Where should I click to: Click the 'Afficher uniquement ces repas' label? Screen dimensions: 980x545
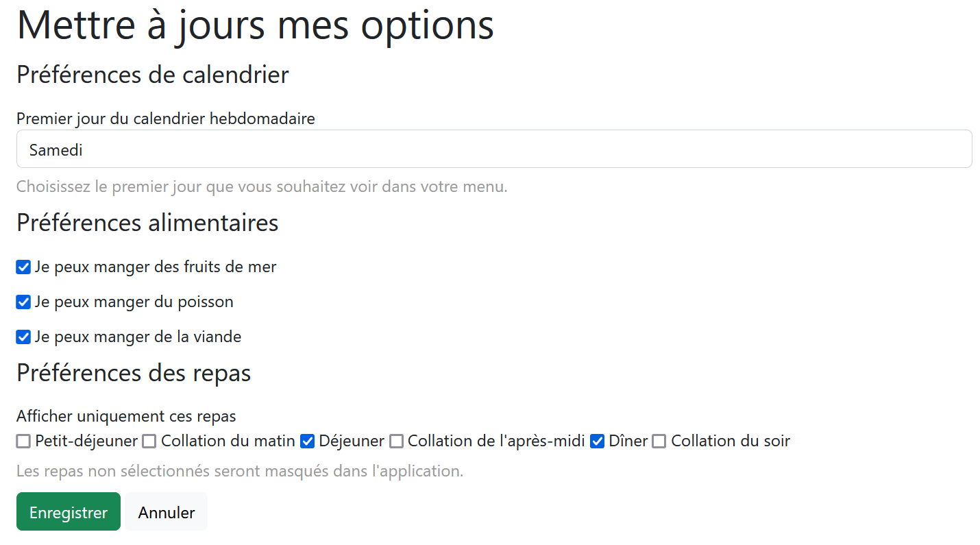pyautogui.click(x=126, y=415)
